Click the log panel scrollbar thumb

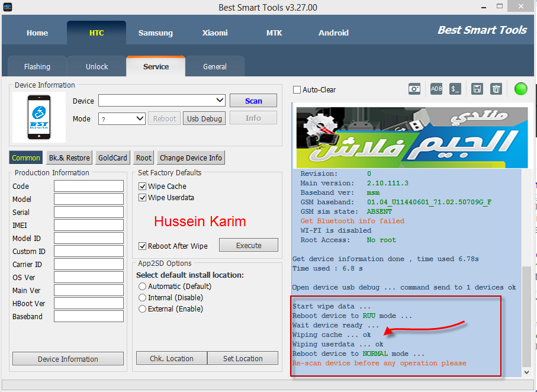pyautogui.click(x=526, y=316)
